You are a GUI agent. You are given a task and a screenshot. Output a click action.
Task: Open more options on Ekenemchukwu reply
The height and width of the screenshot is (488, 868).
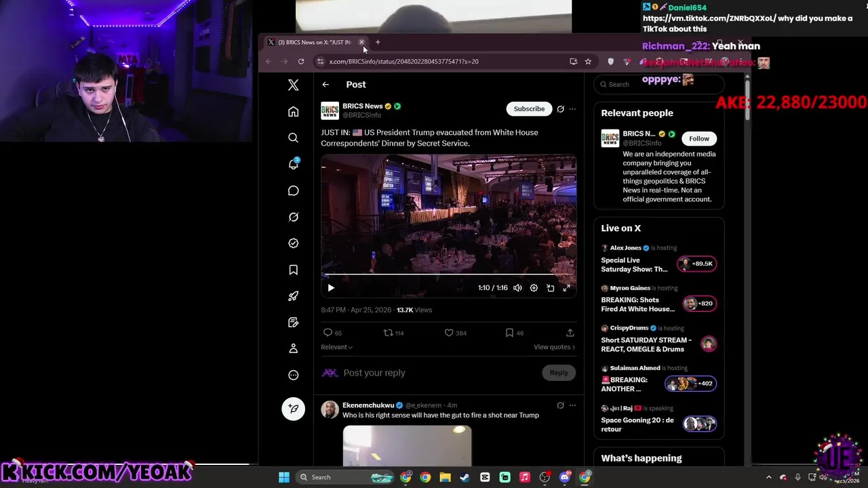click(x=572, y=405)
